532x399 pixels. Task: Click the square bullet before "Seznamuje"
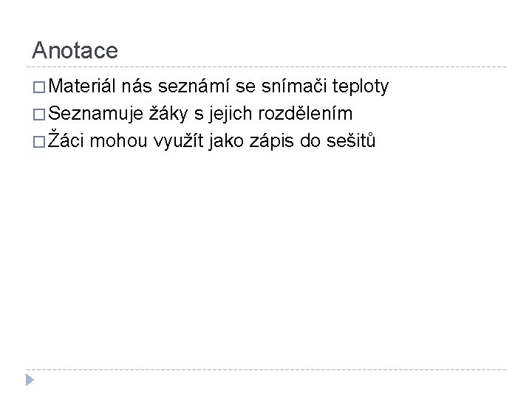coord(38,115)
